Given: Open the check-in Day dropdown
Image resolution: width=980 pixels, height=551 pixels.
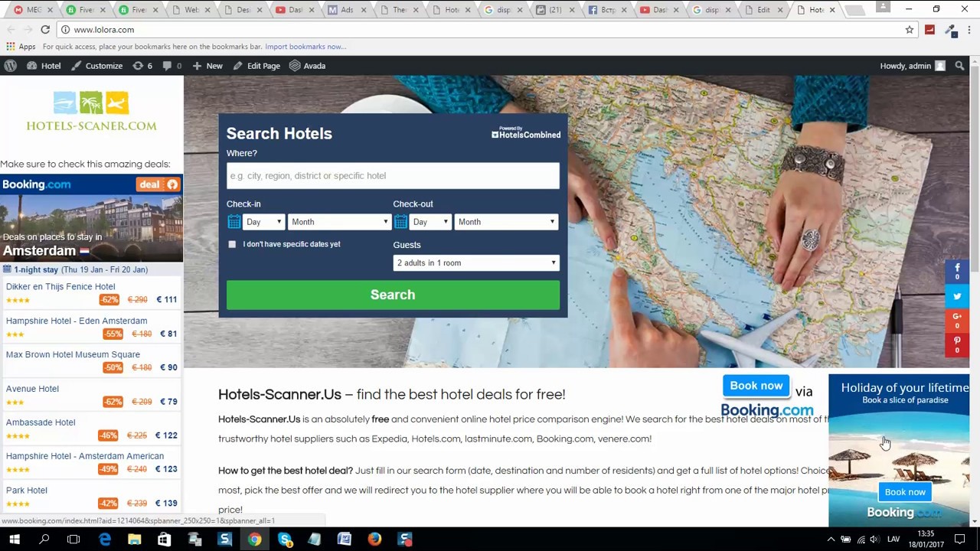Looking at the screenshot, I should click(x=263, y=222).
